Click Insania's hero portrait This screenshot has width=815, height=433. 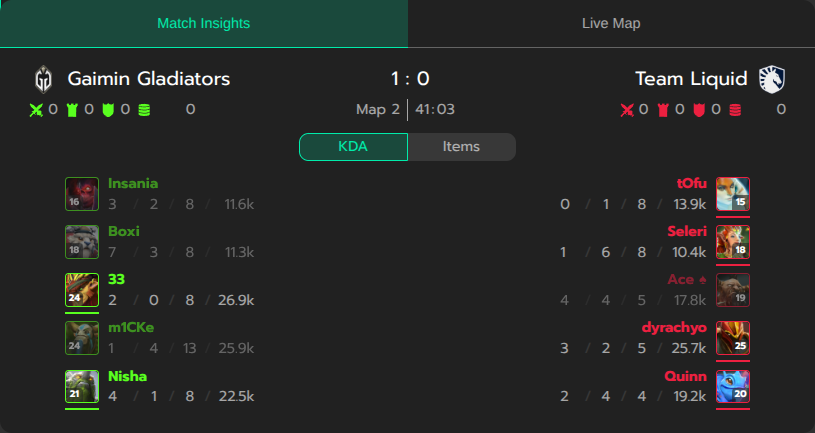click(x=82, y=194)
